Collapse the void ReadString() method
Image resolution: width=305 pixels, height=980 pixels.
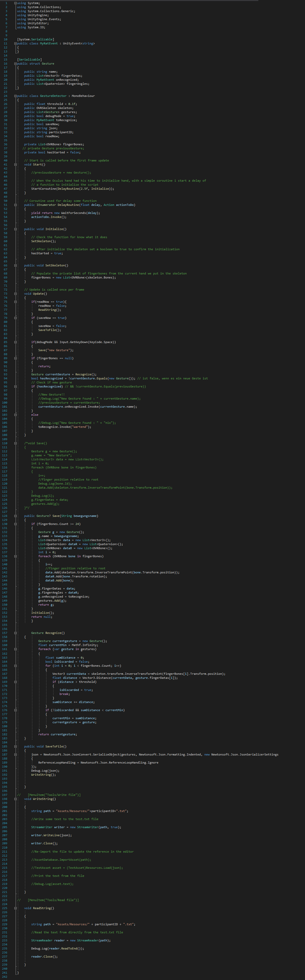(16, 908)
